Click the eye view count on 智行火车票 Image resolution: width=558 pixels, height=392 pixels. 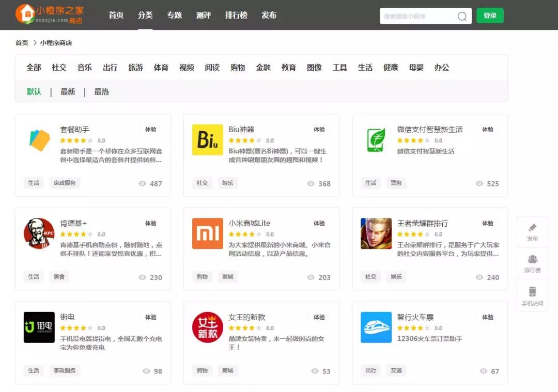point(489,371)
